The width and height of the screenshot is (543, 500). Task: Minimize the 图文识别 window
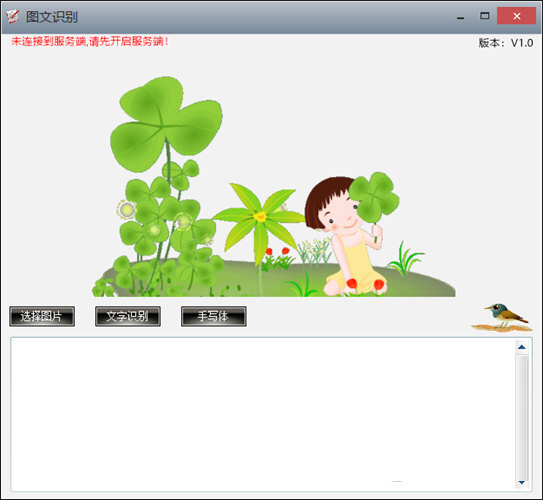(460, 16)
